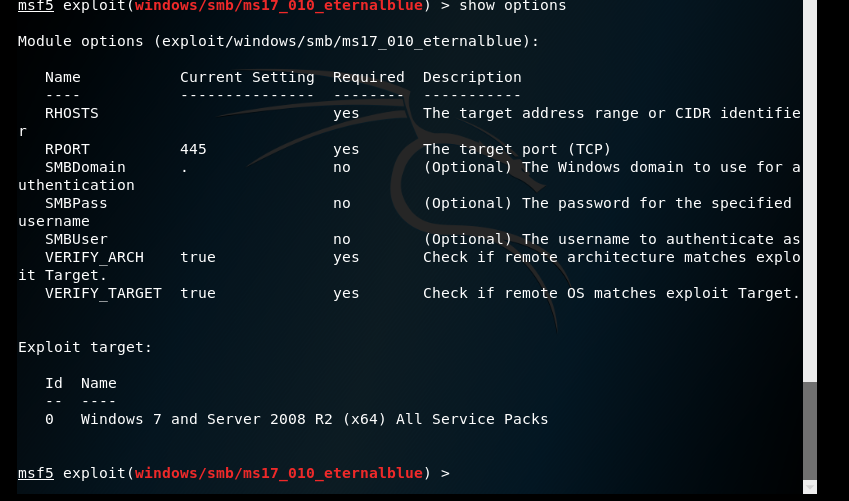The width and height of the screenshot is (849, 501).
Task: Click the exploit target Id column header
Action: coord(54,383)
